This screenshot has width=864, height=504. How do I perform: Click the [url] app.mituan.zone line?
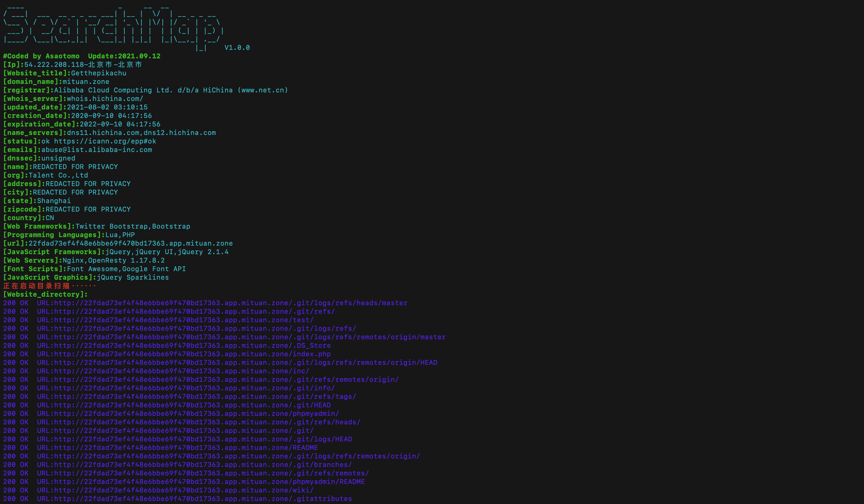[118, 243]
